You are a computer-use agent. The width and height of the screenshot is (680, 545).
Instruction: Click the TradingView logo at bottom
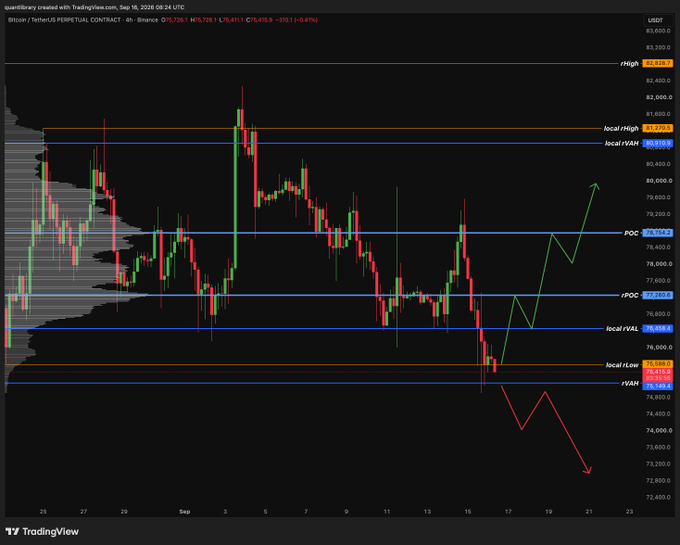pyautogui.click(x=42, y=532)
